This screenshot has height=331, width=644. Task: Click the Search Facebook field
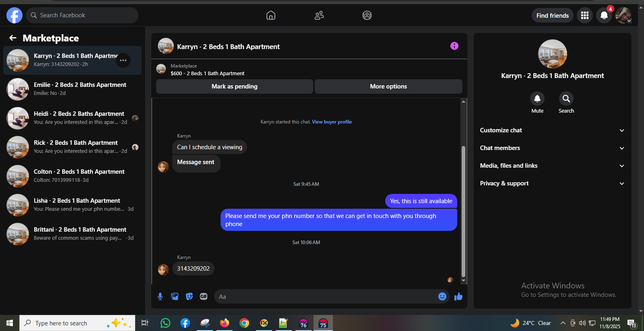[x=82, y=15]
